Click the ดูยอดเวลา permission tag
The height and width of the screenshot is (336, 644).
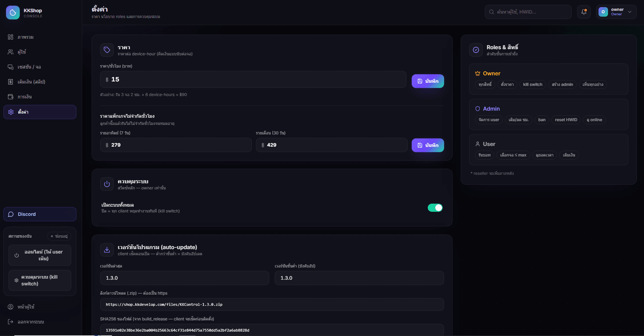(545, 155)
